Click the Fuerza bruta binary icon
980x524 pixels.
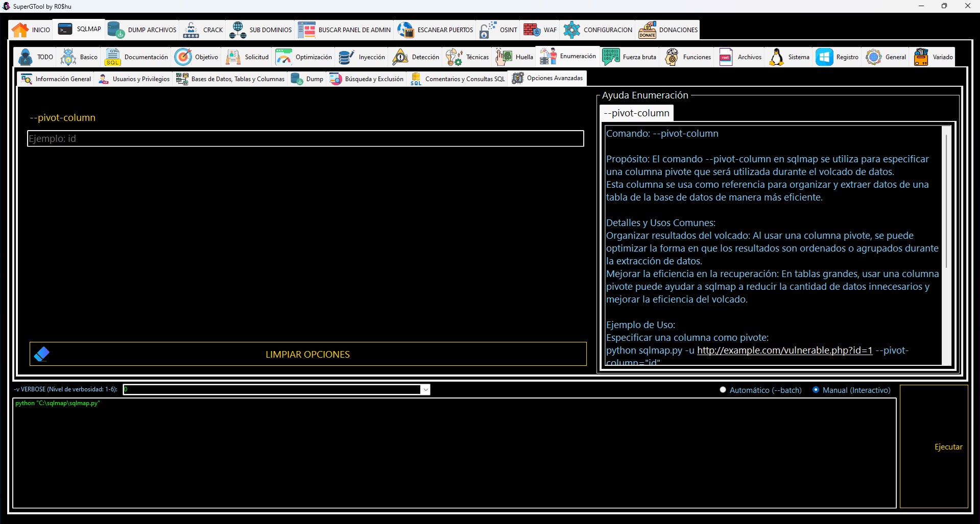[611, 57]
